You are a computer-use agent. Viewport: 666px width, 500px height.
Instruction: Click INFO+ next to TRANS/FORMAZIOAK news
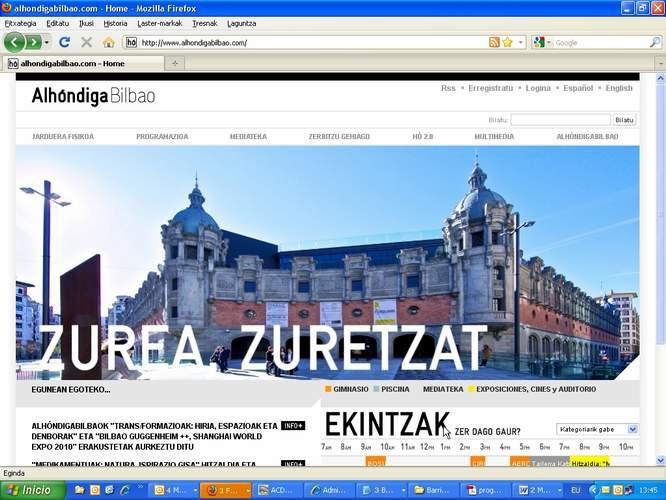point(293,426)
